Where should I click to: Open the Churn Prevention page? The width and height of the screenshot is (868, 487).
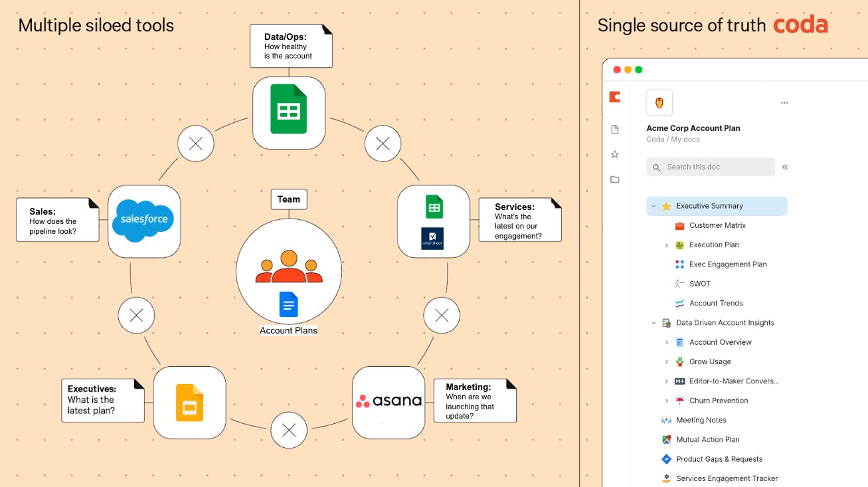click(719, 401)
